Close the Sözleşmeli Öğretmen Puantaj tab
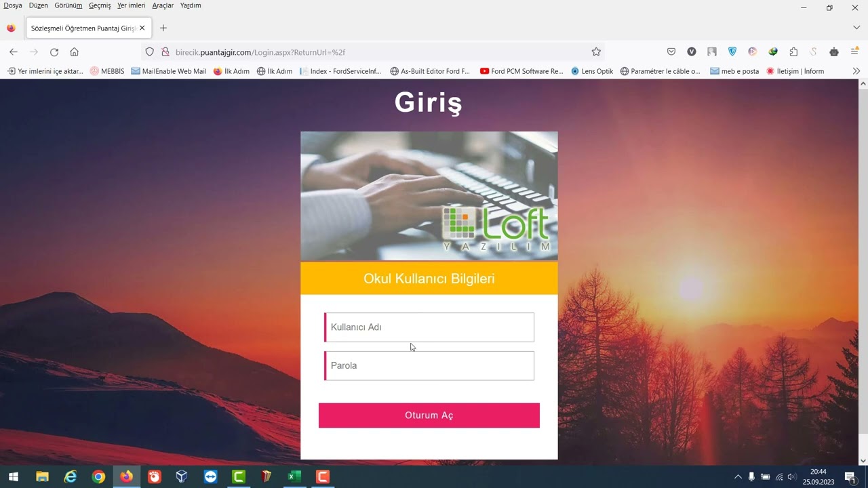868x488 pixels. (142, 28)
